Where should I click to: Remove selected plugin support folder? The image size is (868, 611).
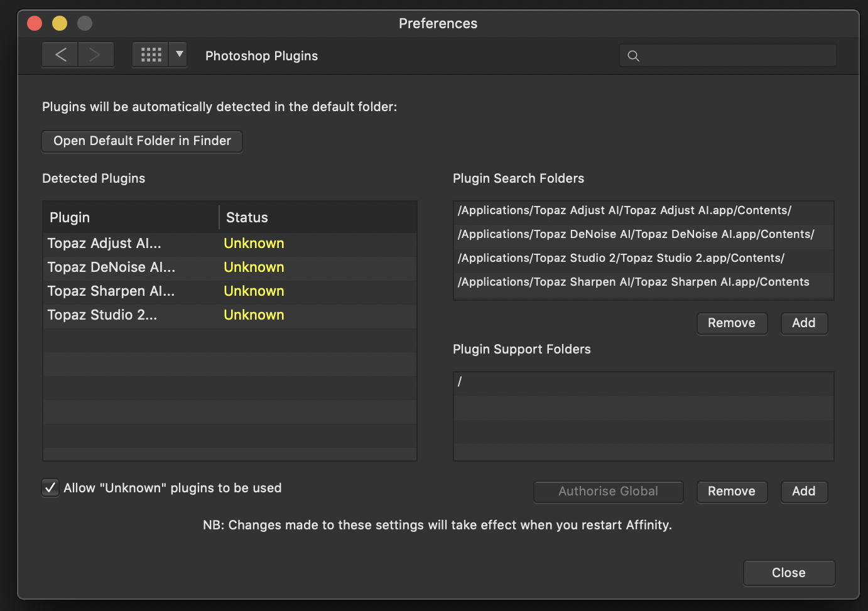732,492
